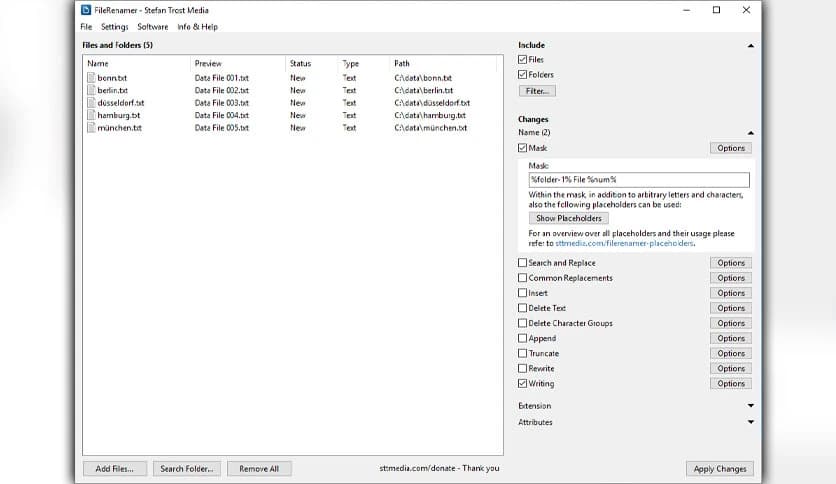Open Options for Writing
This screenshot has width=836, height=484.
click(731, 384)
